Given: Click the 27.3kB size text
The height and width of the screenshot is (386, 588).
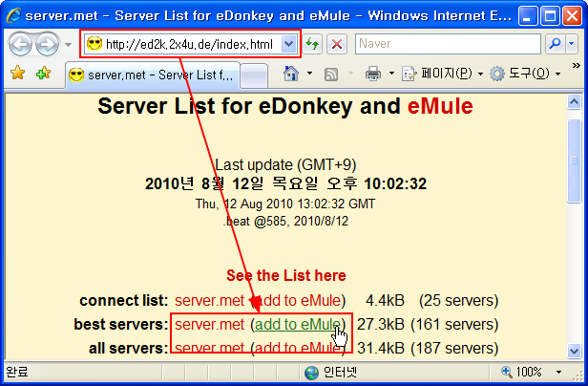Looking at the screenshot, I should click(x=381, y=325).
